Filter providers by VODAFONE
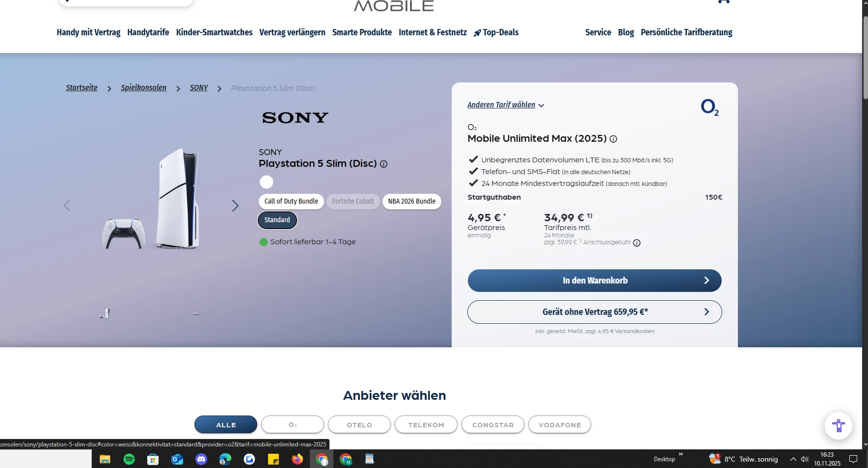This screenshot has width=868, height=468. pyautogui.click(x=560, y=425)
